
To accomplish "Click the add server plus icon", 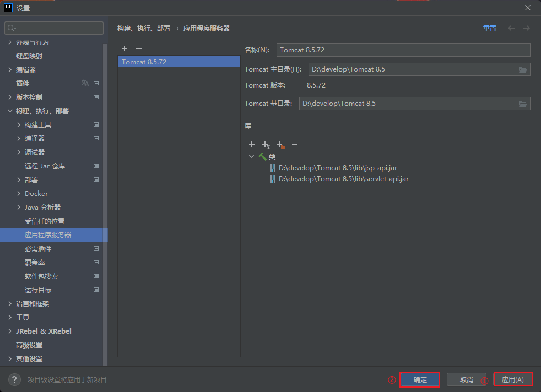I will click(125, 48).
